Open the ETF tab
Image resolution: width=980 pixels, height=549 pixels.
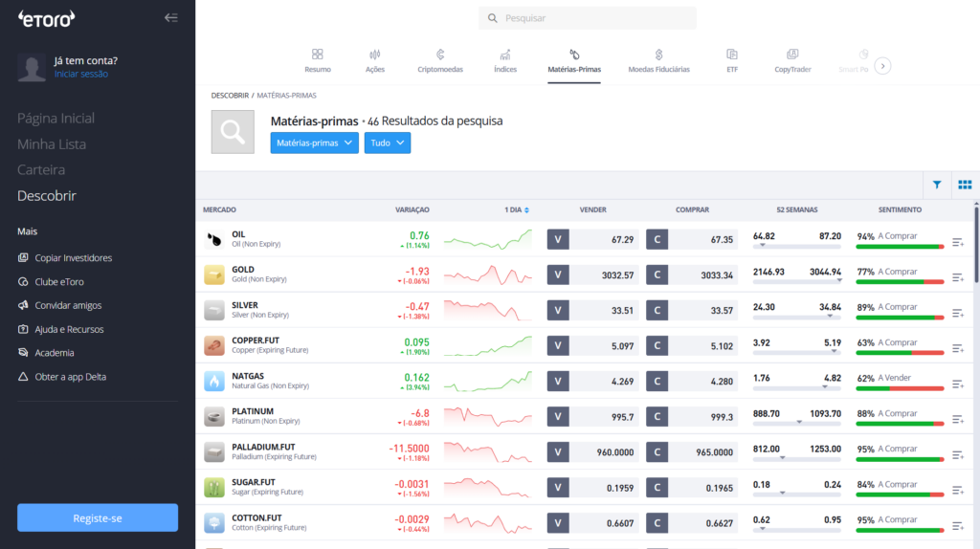coord(732,61)
